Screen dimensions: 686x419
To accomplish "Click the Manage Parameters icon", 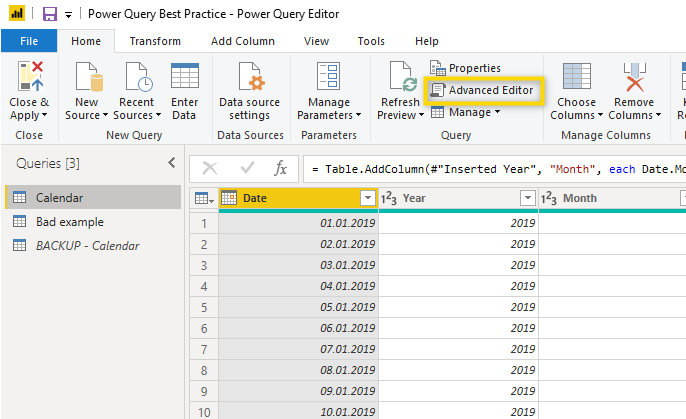I will point(329,76).
